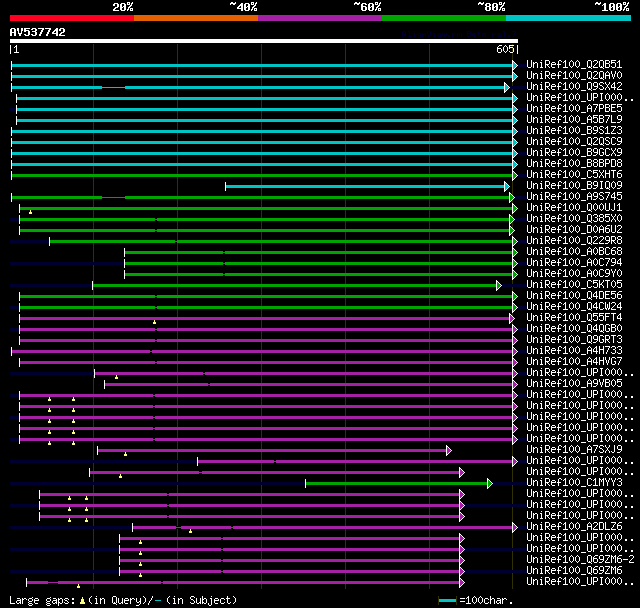Viewport: 640px width, 608px height.
Task: Click the red 20% identity legend segment
Action: (72, 18)
